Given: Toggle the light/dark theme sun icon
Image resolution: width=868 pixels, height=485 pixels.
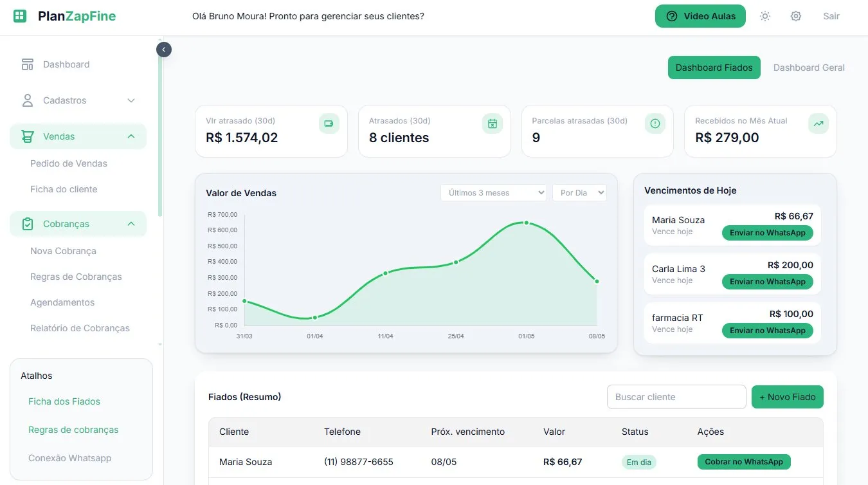Looking at the screenshot, I should coord(765,16).
